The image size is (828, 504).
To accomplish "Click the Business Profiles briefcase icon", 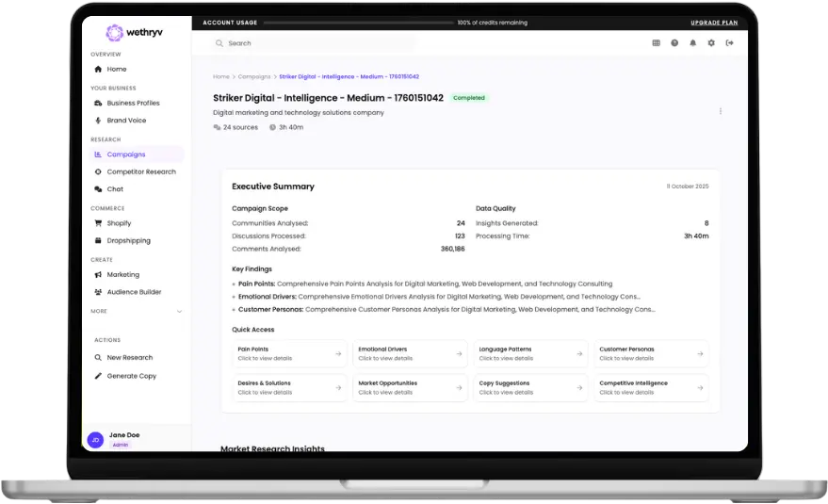I will [98, 103].
